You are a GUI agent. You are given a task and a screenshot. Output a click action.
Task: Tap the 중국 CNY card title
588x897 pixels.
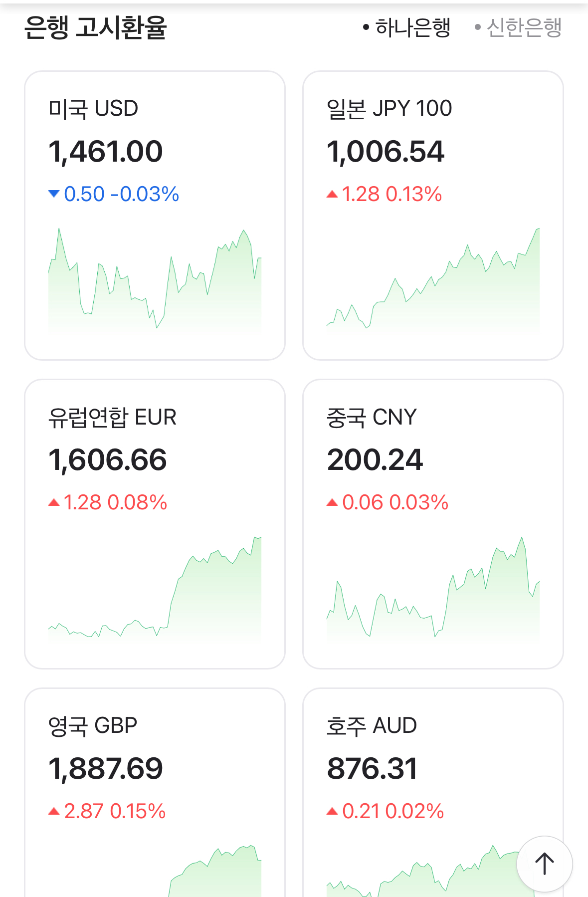tap(372, 417)
